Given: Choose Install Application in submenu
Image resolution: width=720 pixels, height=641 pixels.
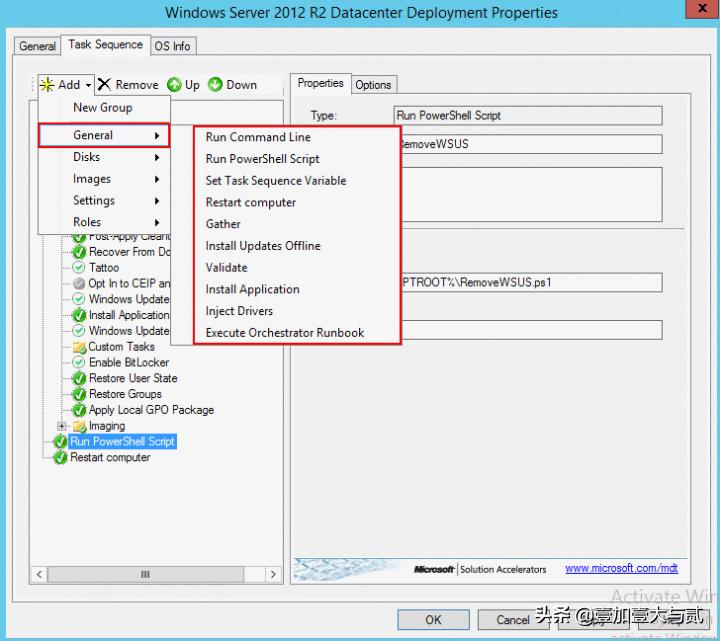Looking at the screenshot, I should pyautogui.click(x=253, y=289).
